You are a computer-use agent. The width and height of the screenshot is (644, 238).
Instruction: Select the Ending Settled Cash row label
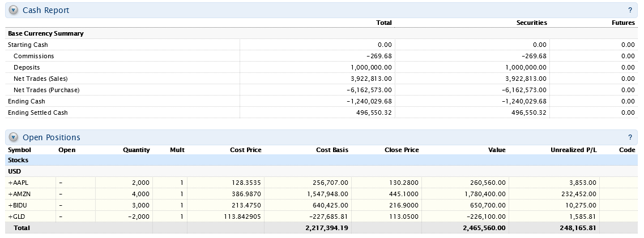(37, 112)
